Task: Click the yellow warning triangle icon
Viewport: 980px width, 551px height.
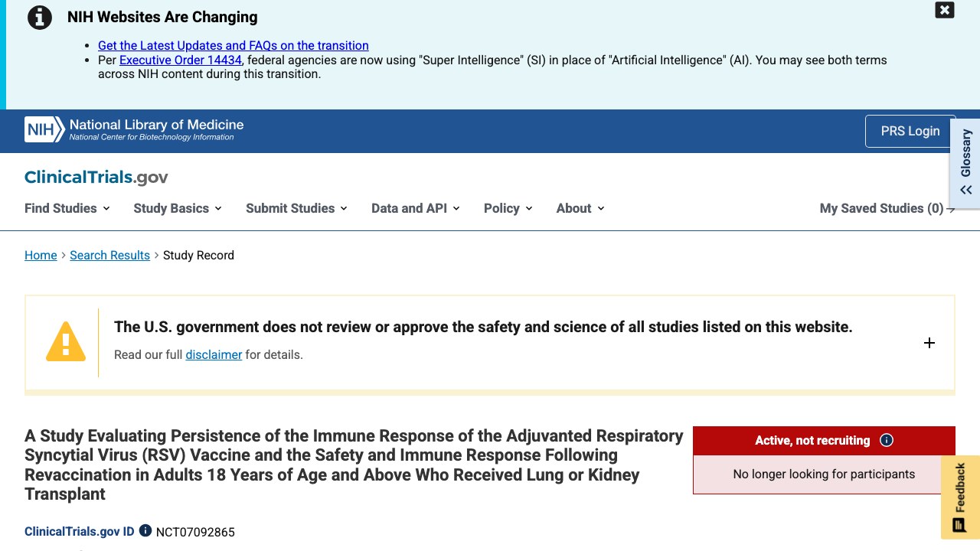Action: click(x=66, y=341)
